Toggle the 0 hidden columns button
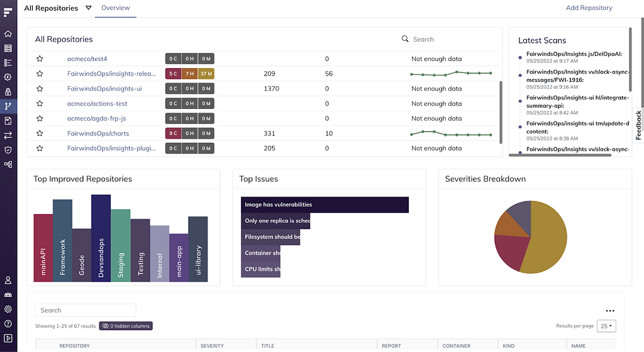Image resolution: width=644 pixels, height=352 pixels. point(126,326)
